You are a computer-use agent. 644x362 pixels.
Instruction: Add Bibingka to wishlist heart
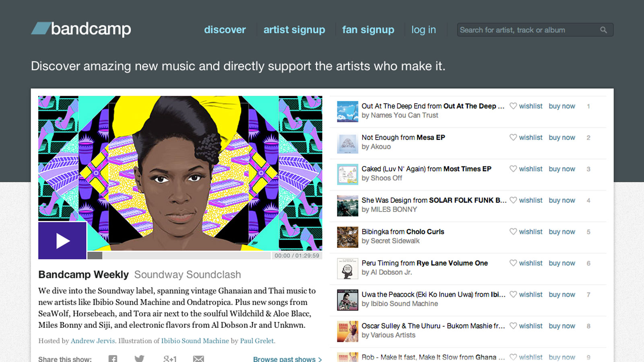click(513, 232)
